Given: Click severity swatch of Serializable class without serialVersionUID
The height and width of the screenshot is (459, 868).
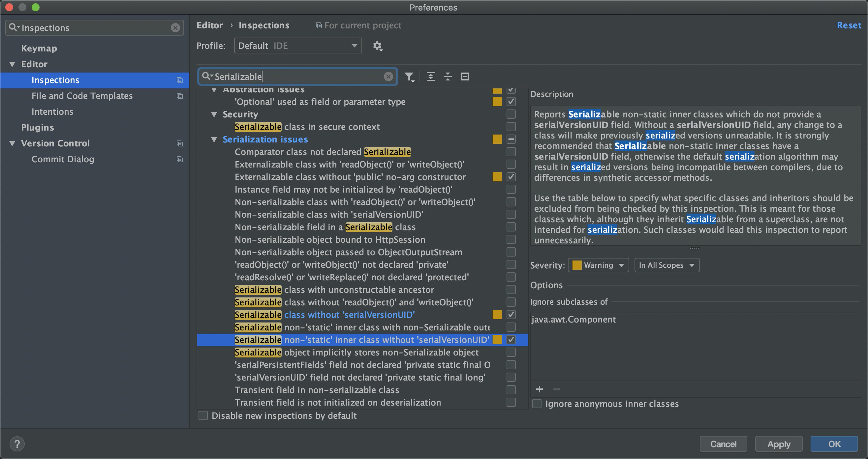Looking at the screenshot, I should [x=497, y=315].
